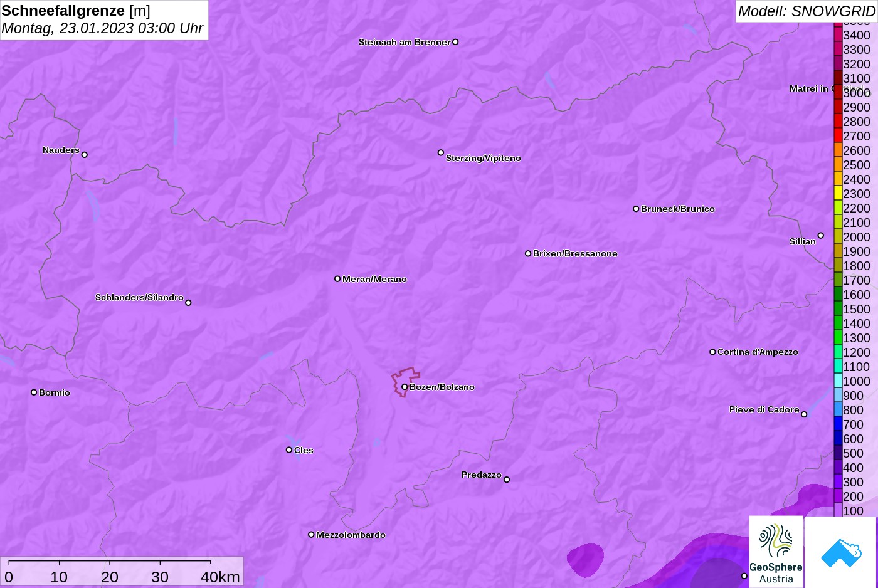This screenshot has height=588, width=878.
Task: Click the 3400 legend value
Action: pos(857,35)
